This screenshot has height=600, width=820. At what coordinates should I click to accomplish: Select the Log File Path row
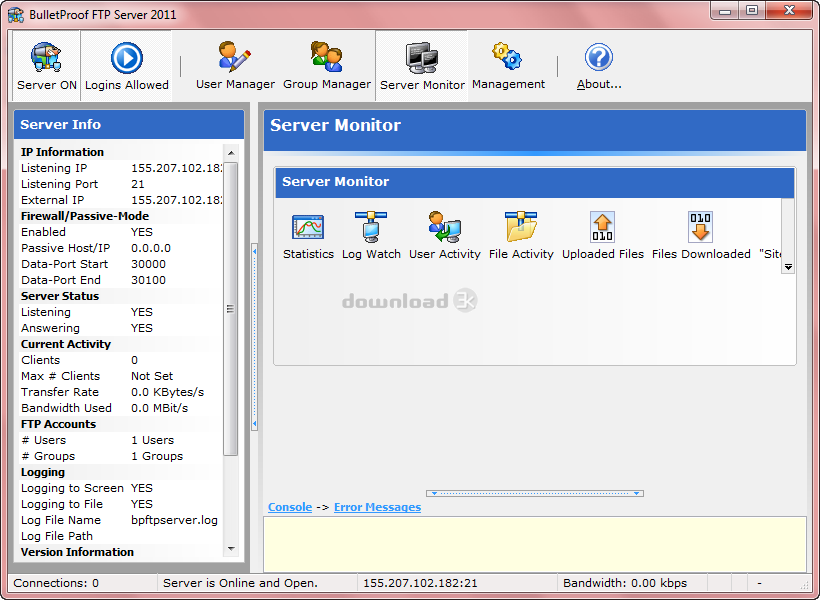click(121, 536)
